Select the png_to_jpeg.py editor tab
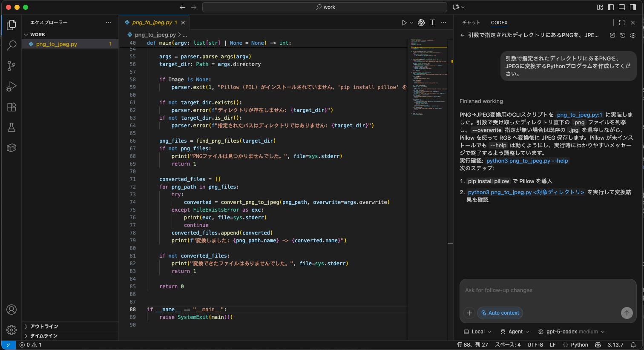 point(153,22)
